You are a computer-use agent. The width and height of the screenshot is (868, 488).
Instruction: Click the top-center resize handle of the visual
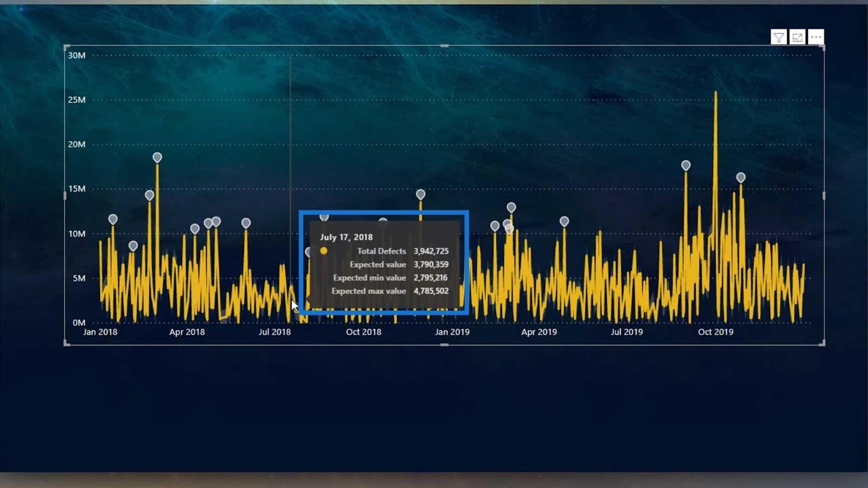(x=444, y=46)
